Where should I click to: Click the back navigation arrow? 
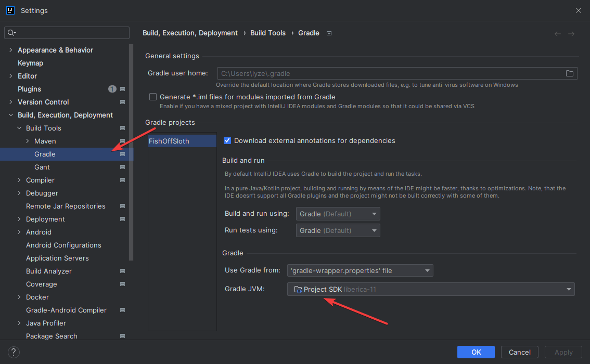[557, 33]
